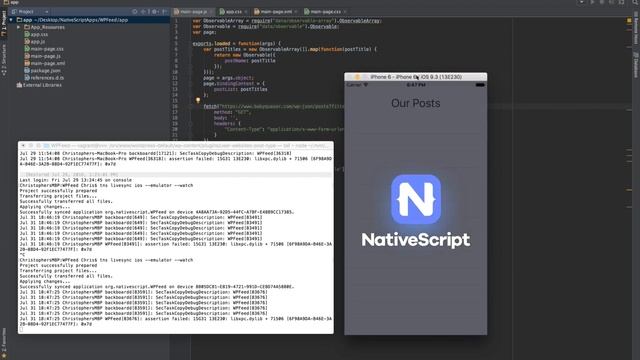Collapse the app root folder arrow
This screenshot has width=640, height=360.
[x=11, y=20]
